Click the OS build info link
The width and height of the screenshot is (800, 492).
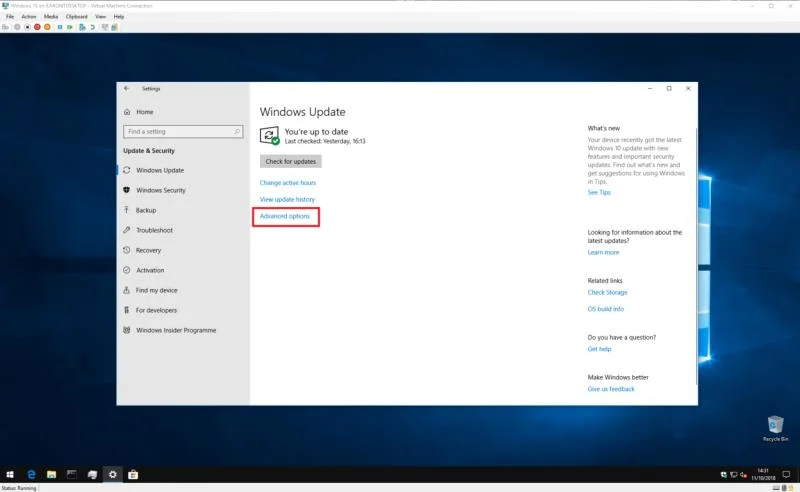pyautogui.click(x=606, y=309)
